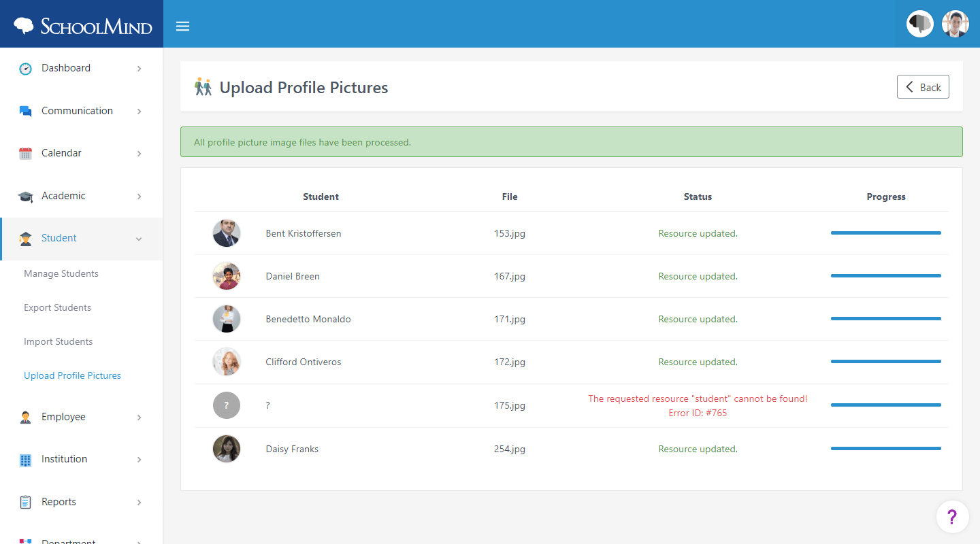
Task: Click the Communication chat bubbles icon
Action: pyautogui.click(x=25, y=111)
